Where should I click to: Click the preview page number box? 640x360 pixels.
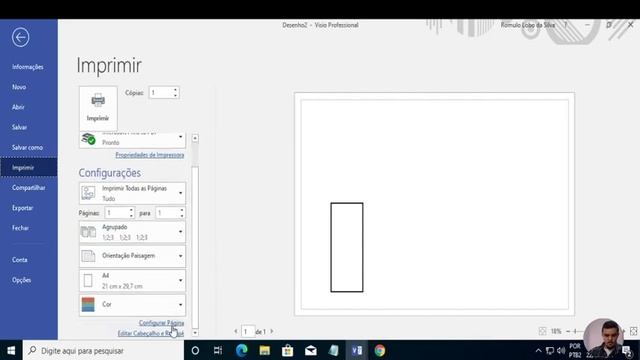[248, 331]
